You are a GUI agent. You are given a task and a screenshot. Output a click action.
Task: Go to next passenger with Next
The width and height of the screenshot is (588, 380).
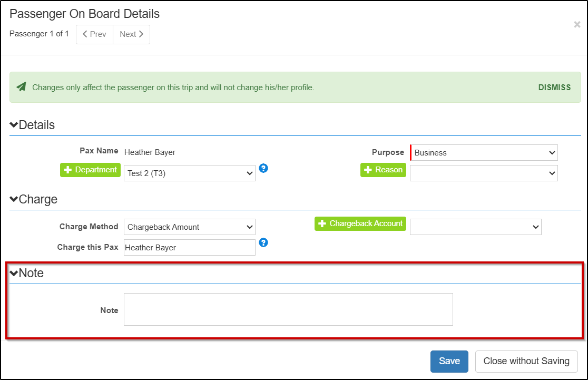(x=131, y=34)
